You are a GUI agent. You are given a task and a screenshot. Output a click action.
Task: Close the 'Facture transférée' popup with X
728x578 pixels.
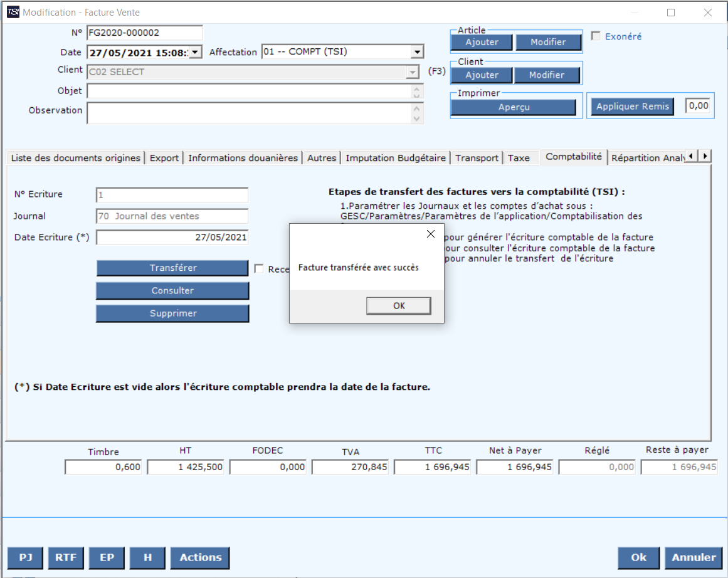(x=431, y=234)
